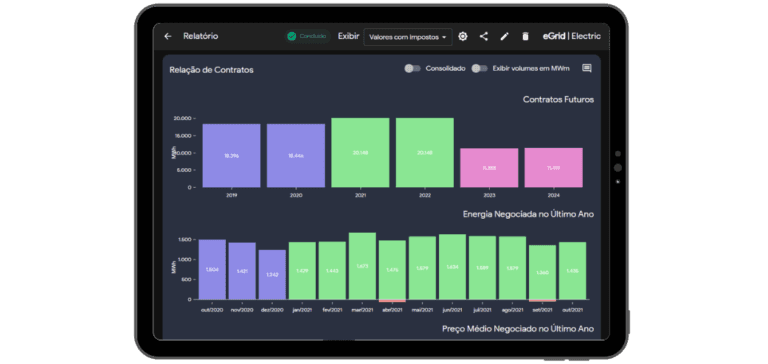Click the Relação de Contratos heading
This screenshot has width=768, height=364.
[212, 70]
